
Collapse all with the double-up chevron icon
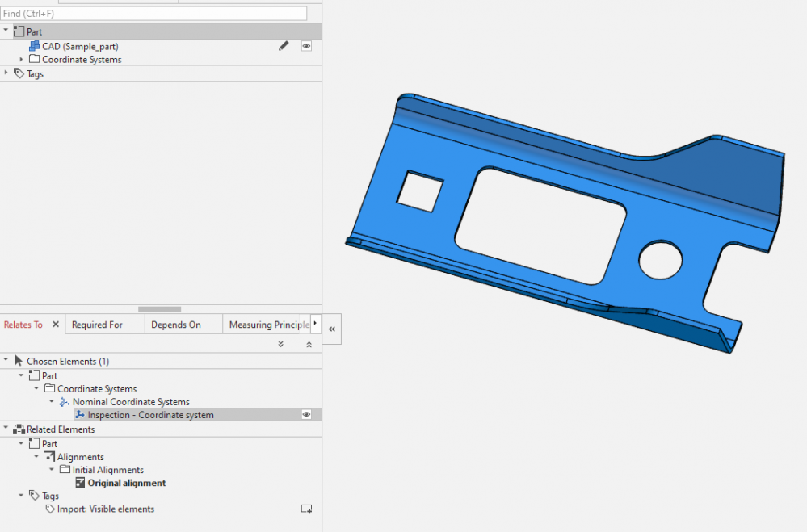coord(309,344)
